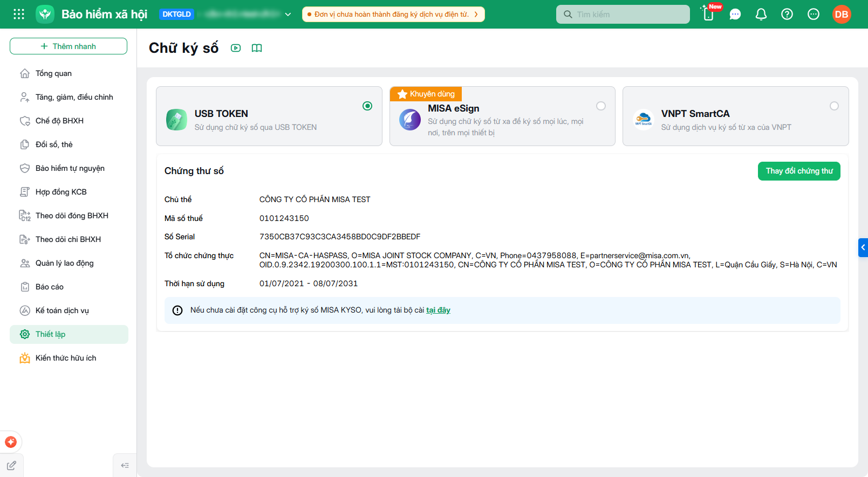868x477 pixels.
Task: Click the edit pencil icon at bottom left
Action: click(11, 465)
